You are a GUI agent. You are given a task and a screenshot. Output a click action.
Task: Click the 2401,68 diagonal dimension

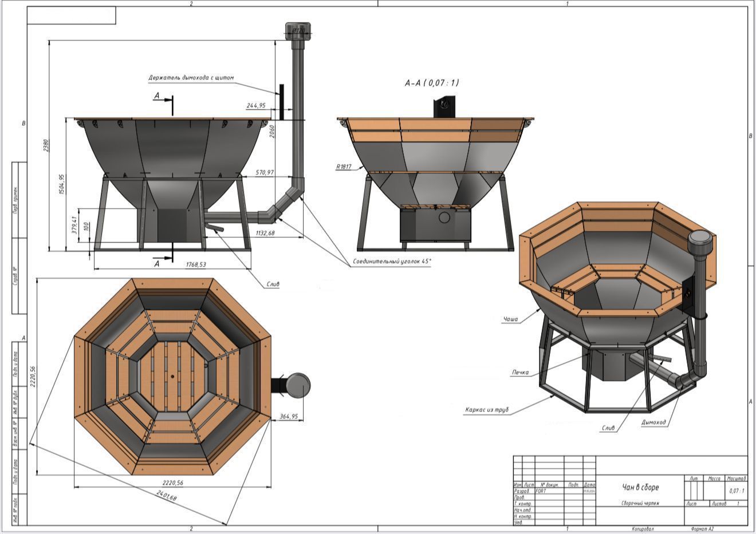pyautogui.click(x=166, y=495)
